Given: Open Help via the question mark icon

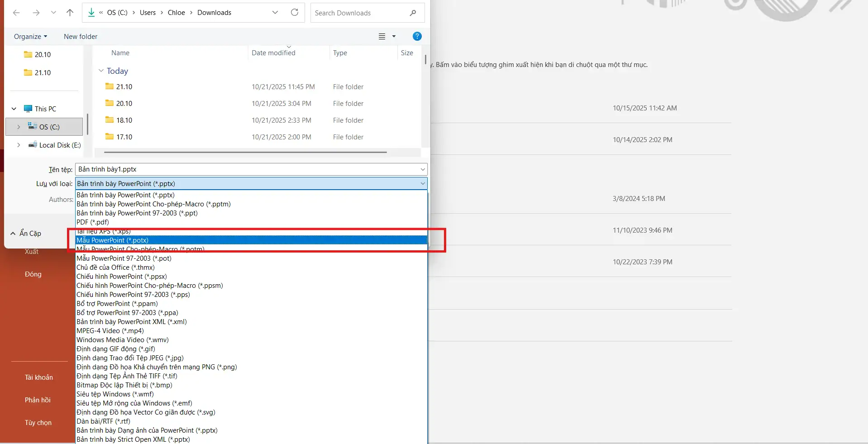Looking at the screenshot, I should (416, 36).
